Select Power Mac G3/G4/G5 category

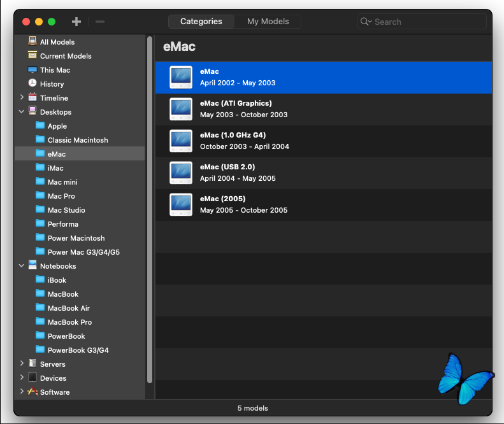pos(80,252)
